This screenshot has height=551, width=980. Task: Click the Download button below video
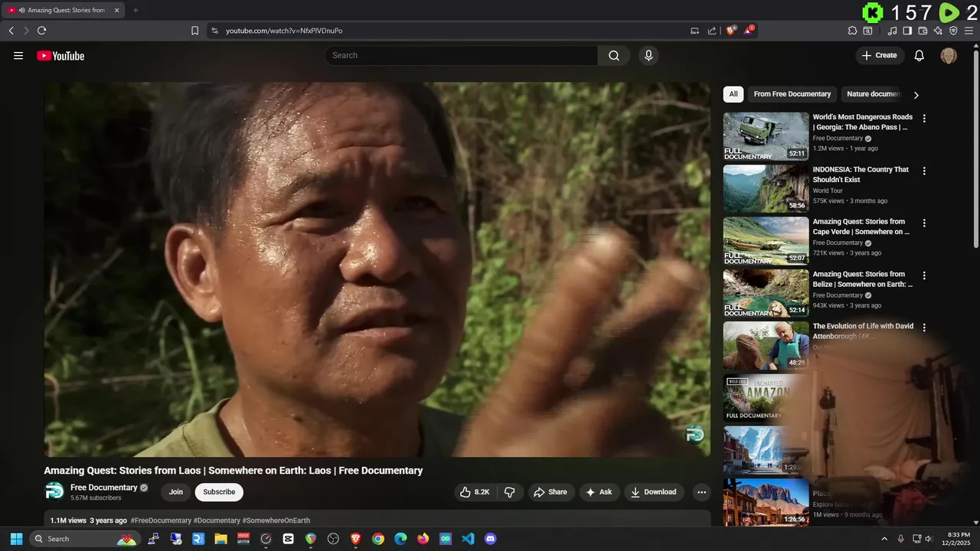point(654,492)
